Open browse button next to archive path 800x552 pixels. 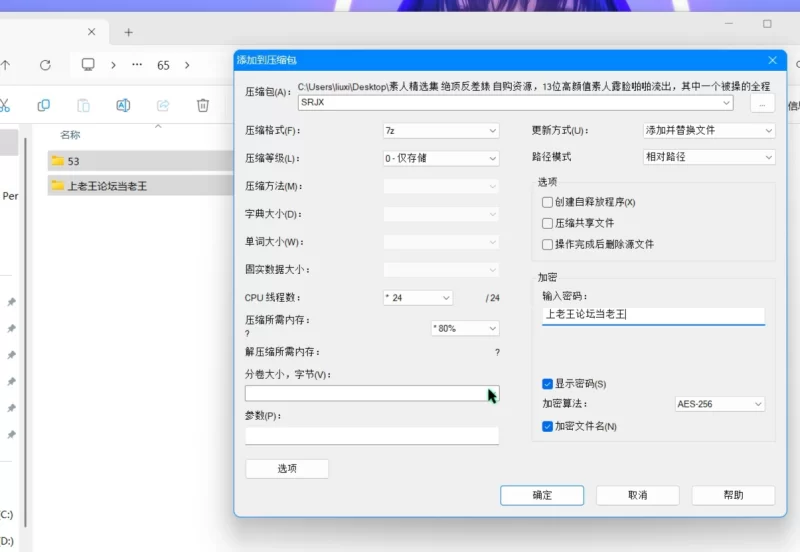coord(762,104)
